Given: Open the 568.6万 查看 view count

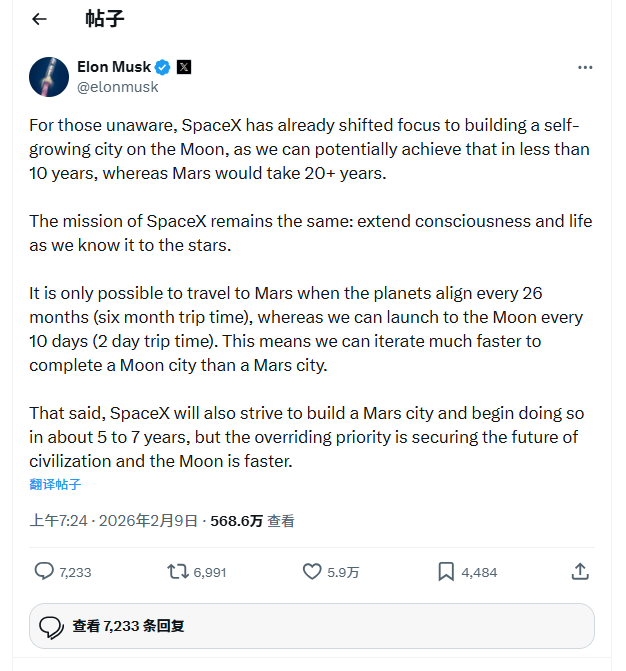Looking at the screenshot, I should (252, 521).
